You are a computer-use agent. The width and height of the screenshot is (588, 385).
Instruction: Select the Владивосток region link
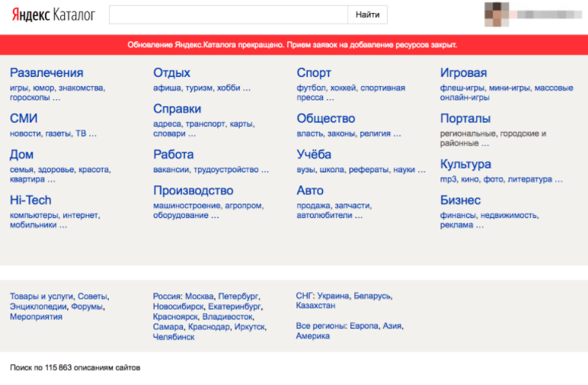228,316
